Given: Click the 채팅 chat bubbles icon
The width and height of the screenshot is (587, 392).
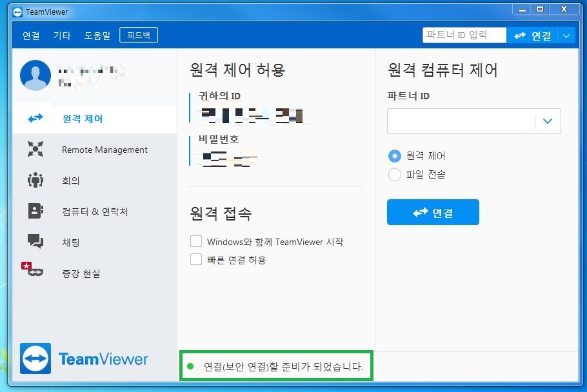Looking at the screenshot, I should click(x=35, y=242).
